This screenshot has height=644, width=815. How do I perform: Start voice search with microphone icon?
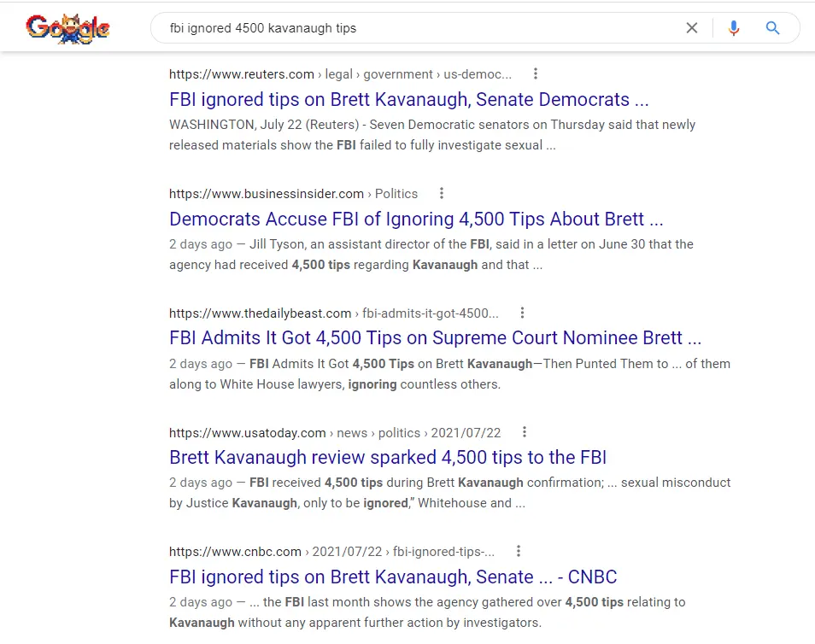733,28
